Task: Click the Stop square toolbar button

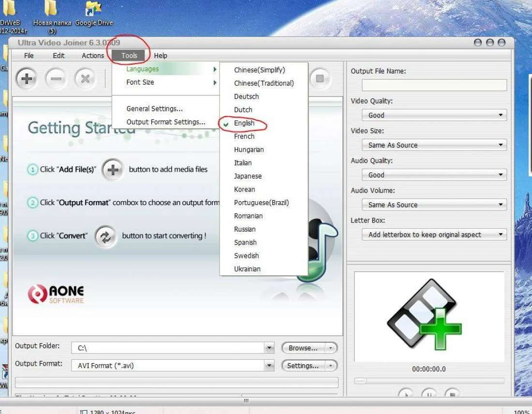Action: click(x=320, y=79)
